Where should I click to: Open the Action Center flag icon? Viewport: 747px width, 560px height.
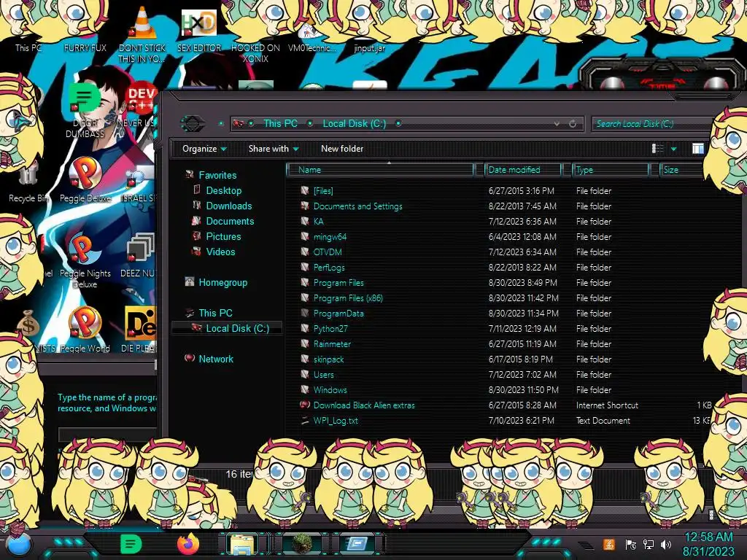631,544
